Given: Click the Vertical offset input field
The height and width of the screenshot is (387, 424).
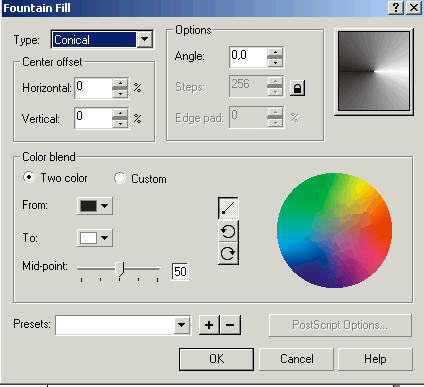Looking at the screenshot, I should [93, 118].
